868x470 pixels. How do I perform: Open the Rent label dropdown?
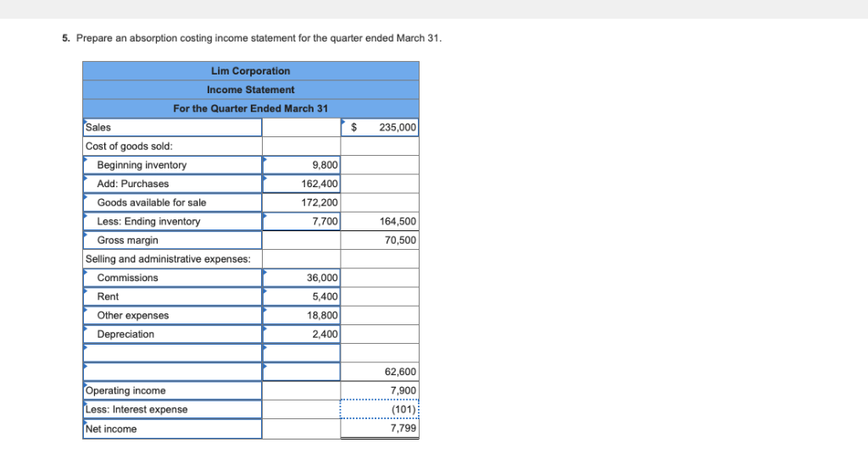point(173,296)
